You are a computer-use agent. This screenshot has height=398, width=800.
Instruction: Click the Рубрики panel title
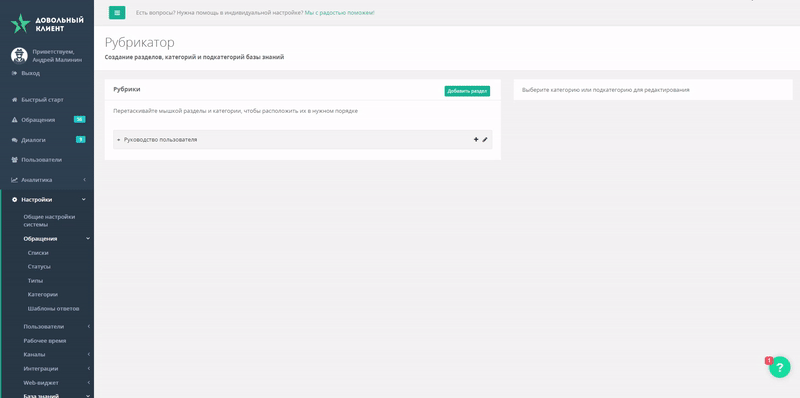pos(127,89)
